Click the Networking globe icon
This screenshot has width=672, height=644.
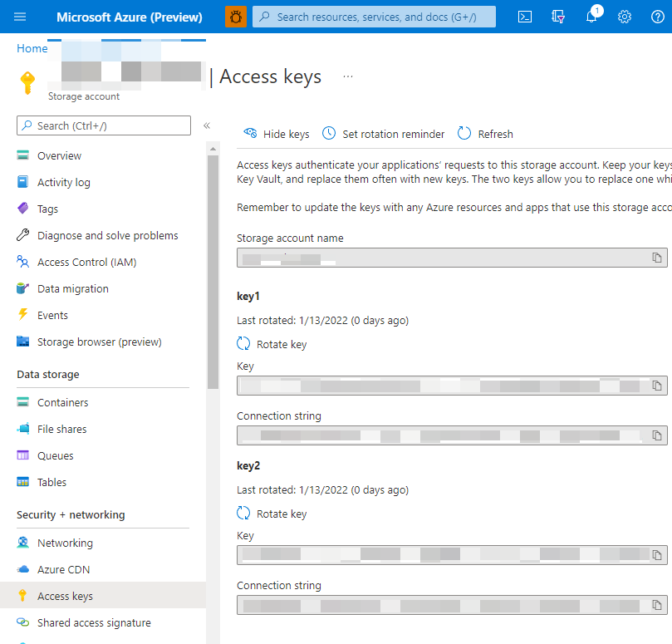pos(22,543)
